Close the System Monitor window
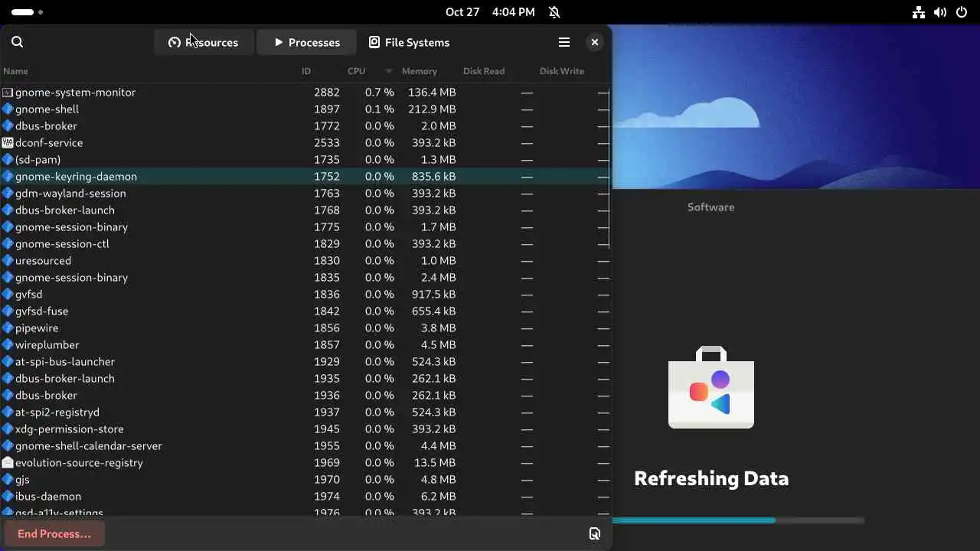 [595, 42]
